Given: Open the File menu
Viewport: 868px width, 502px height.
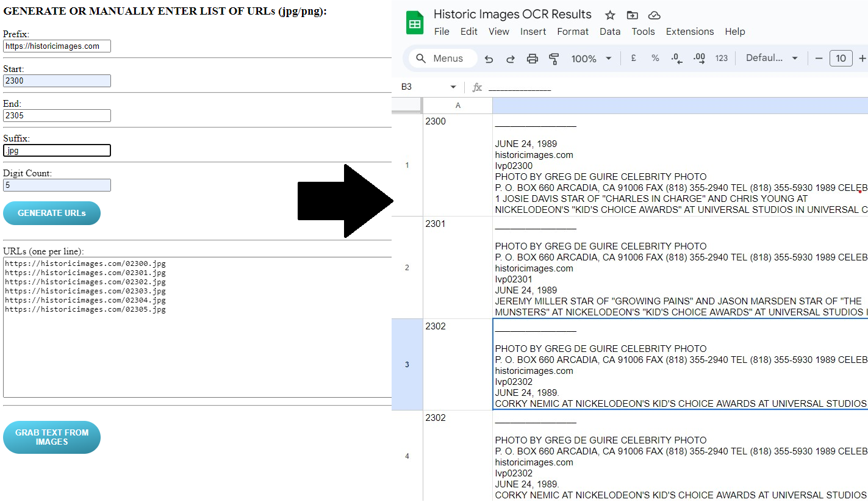Looking at the screenshot, I should click(x=442, y=32).
